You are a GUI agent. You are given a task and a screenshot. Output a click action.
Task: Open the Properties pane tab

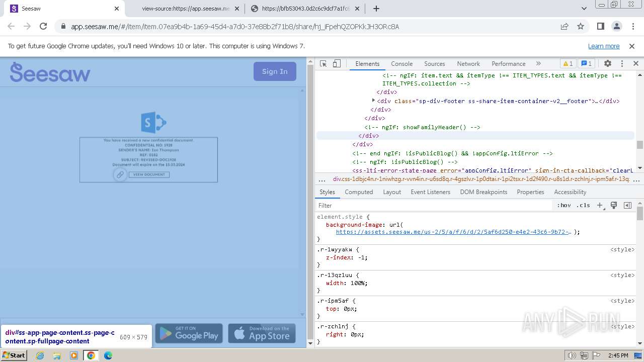pyautogui.click(x=530, y=192)
